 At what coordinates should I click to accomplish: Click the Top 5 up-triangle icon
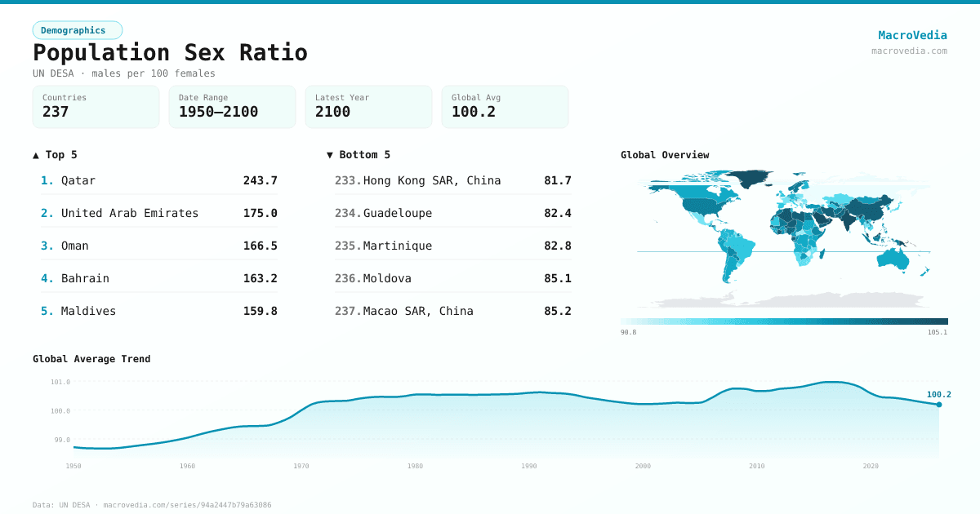[x=36, y=155]
